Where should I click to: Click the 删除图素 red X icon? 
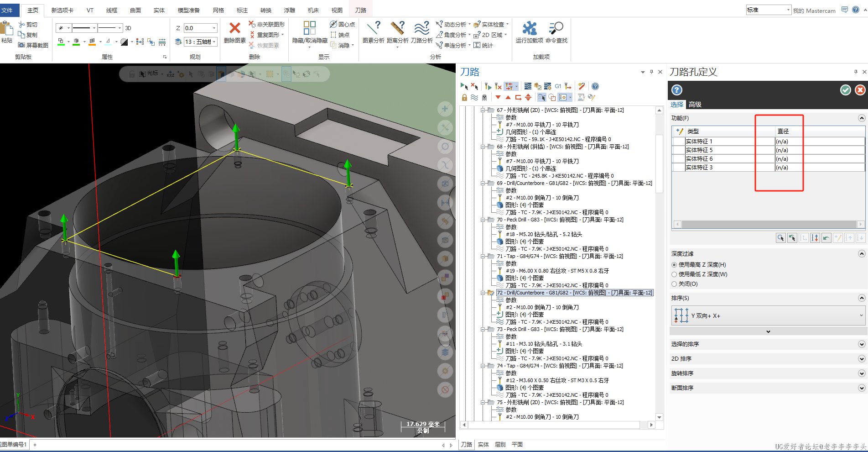[x=234, y=28]
